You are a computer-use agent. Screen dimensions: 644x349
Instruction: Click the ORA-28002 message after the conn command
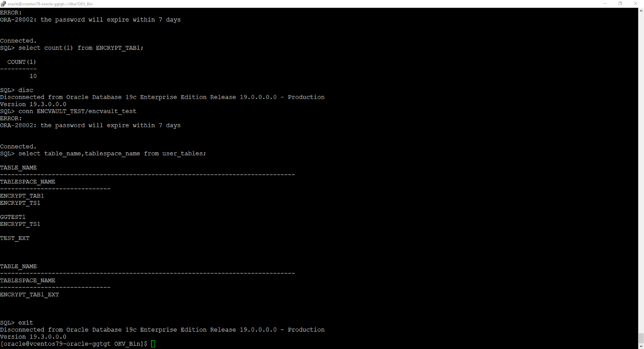(91, 126)
